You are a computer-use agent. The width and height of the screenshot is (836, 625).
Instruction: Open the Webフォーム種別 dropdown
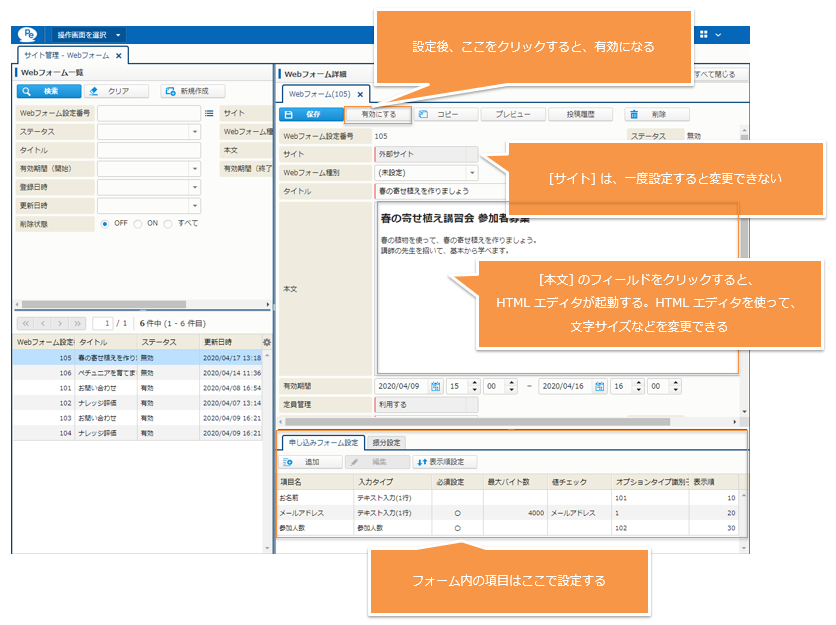point(472,172)
